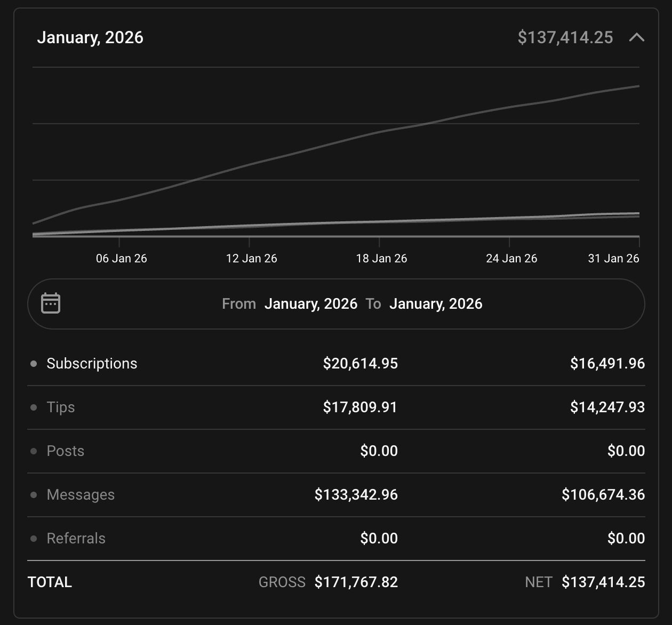Click the NET total $137,414.25
The height and width of the screenshot is (625, 672).
click(603, 582)
